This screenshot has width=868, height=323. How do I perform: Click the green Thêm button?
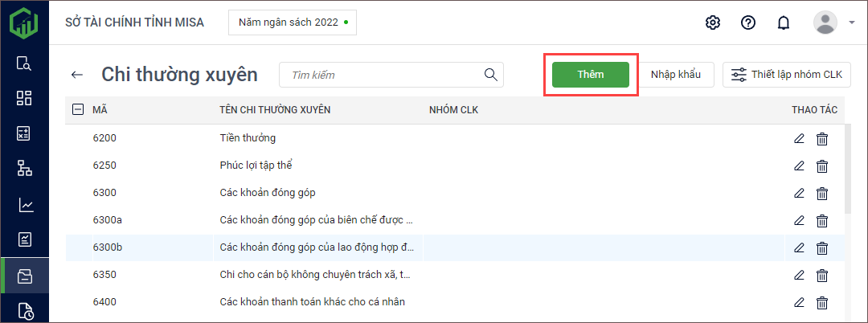tap(590, 75)
